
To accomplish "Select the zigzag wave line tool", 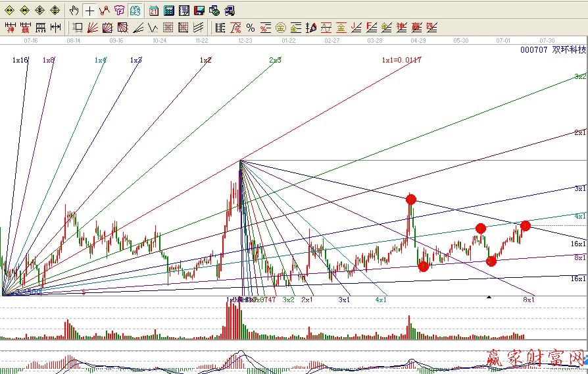I will 153,28.
